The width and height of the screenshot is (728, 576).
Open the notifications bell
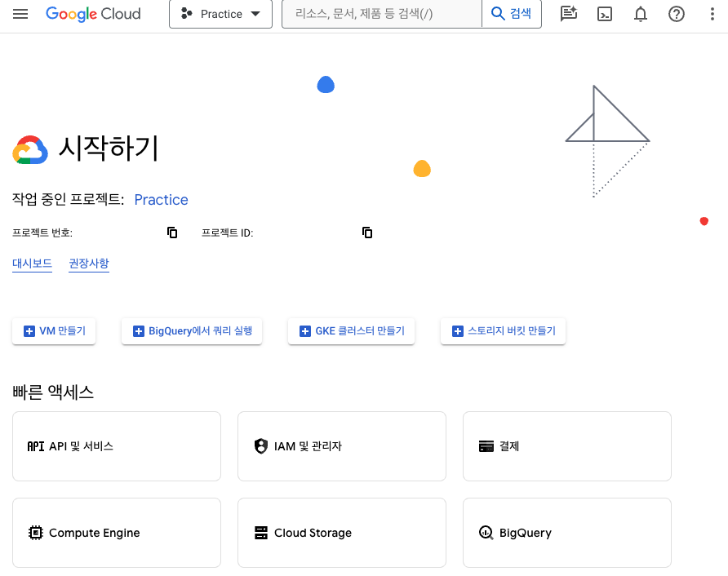pos(641,14)
